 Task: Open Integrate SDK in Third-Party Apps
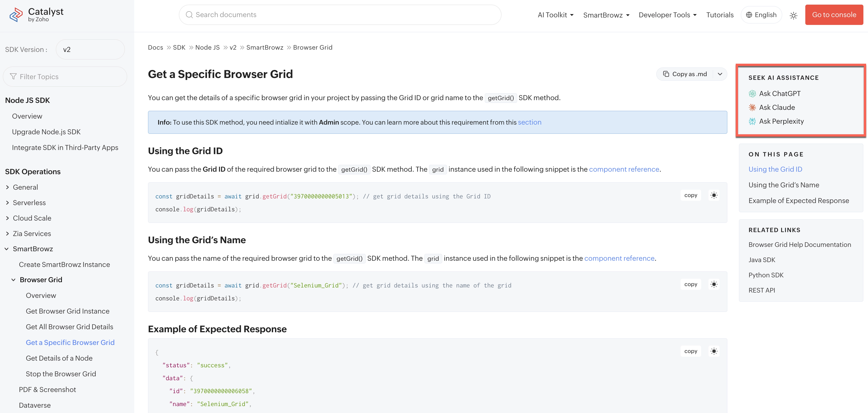pos(65,147)
